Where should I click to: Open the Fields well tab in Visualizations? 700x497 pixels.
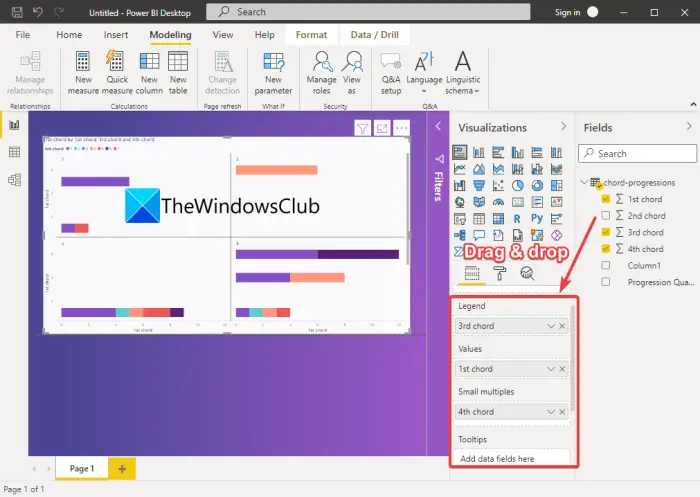pos(472,273)
